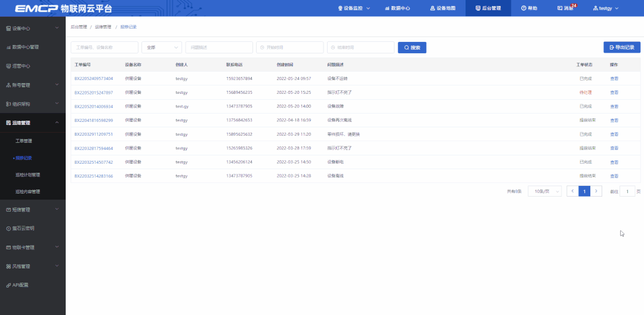
Task: Expand the 设备中心 chevron
Action: [57, 28]
